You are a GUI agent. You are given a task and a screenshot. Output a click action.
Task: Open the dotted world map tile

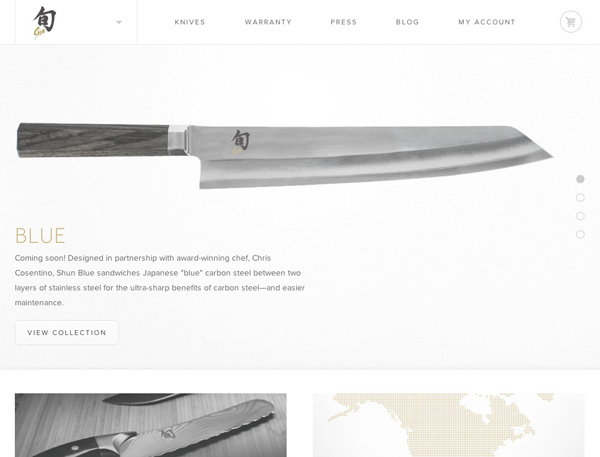click(x=448, y=425)
